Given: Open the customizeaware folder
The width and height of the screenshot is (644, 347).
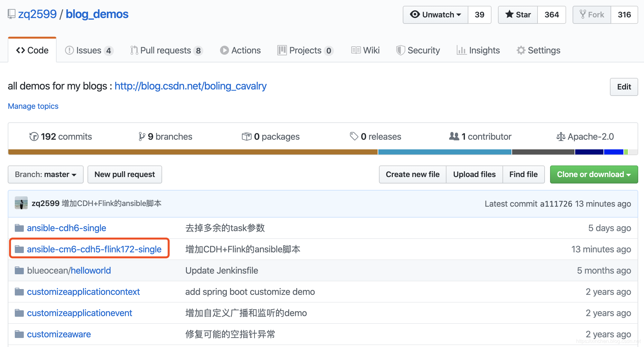Looking at the screenshot, I should [x=59, y=334].
